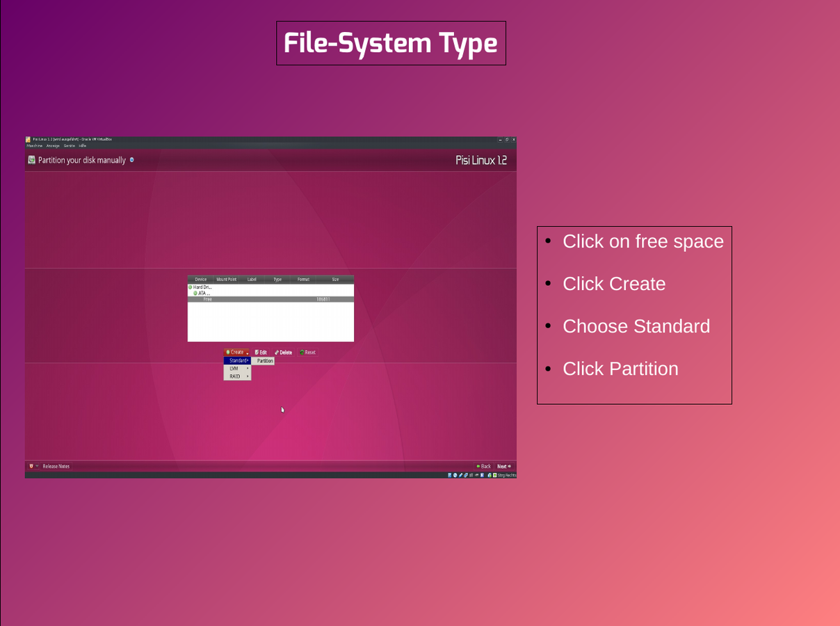Click the File-System Type slide title
The width and height of the screenshot is (840, 626).
click(x=391, y=43)
